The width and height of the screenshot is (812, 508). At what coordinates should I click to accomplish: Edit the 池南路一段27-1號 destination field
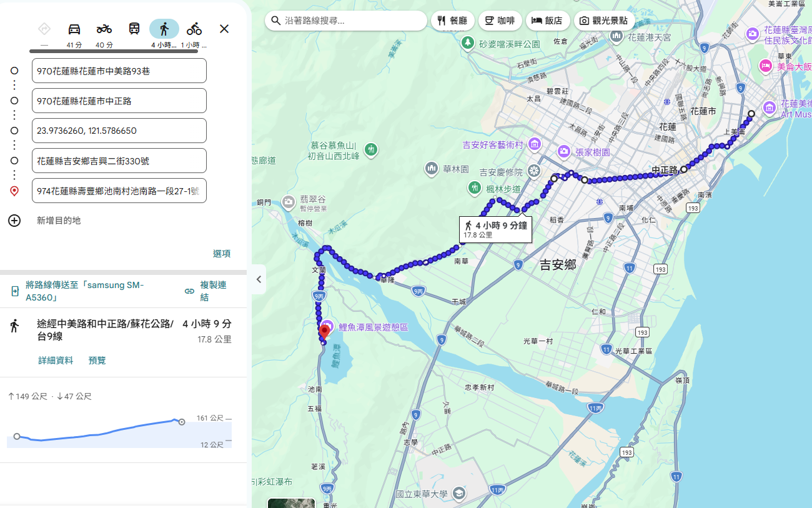click(x=119, y=191)
